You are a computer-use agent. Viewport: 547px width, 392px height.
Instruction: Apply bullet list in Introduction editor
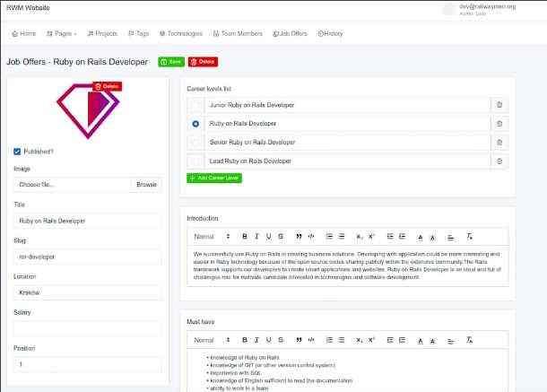click(342, 236)
